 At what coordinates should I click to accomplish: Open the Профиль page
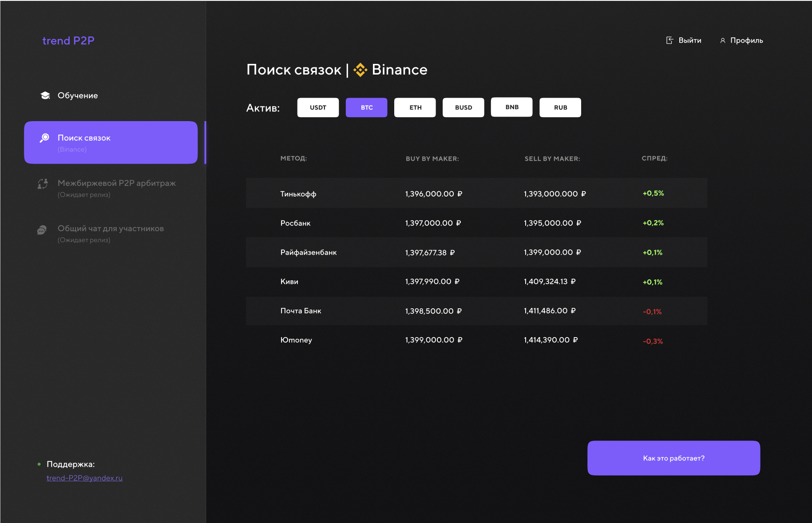tap(741, 40)
